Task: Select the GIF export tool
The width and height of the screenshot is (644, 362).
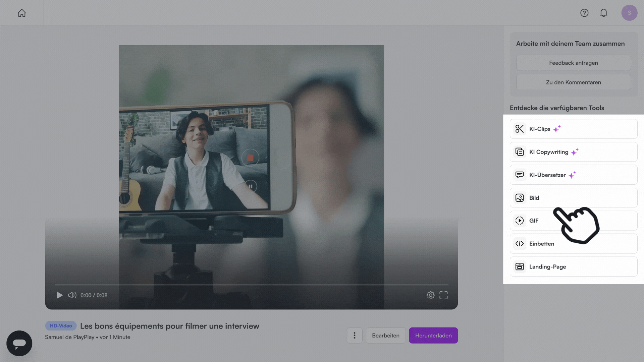Action: (574, 221)
